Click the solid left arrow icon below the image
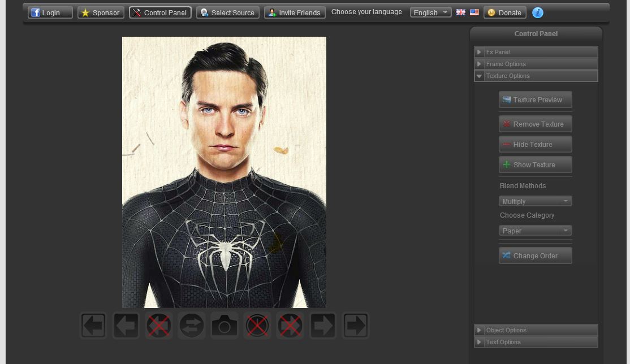This screenshot has width=630, height=364. tap(126, 326)
